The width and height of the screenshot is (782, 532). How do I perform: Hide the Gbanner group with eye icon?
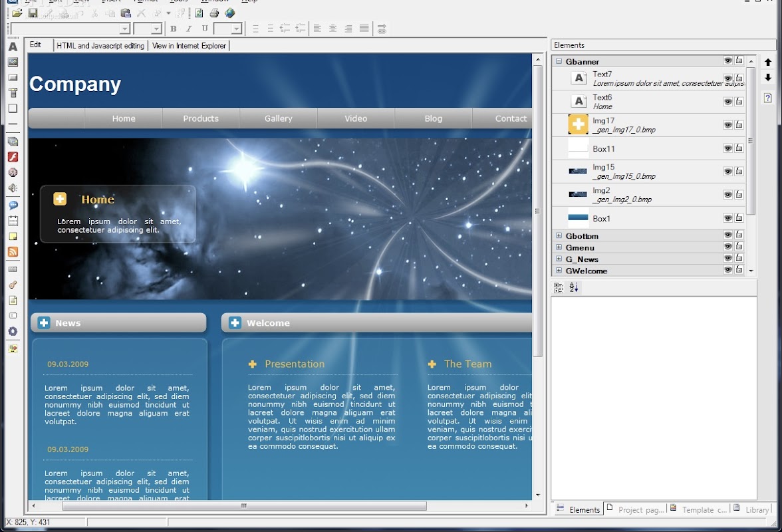click(x=728, y=61)
